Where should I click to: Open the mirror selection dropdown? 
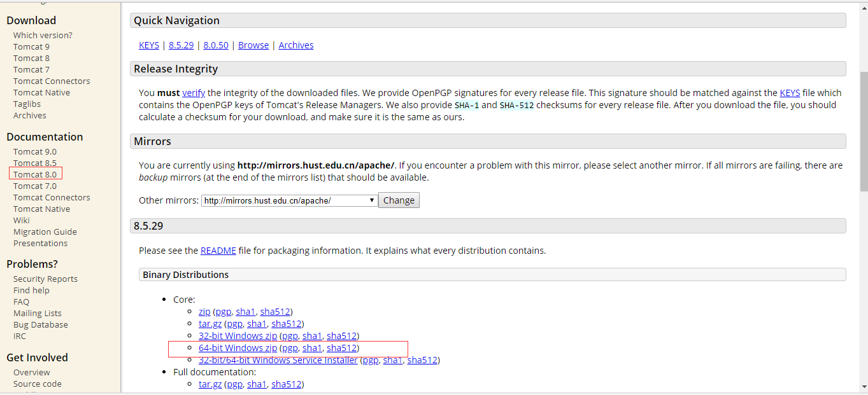pyautogui.click(x=290, y=200)
